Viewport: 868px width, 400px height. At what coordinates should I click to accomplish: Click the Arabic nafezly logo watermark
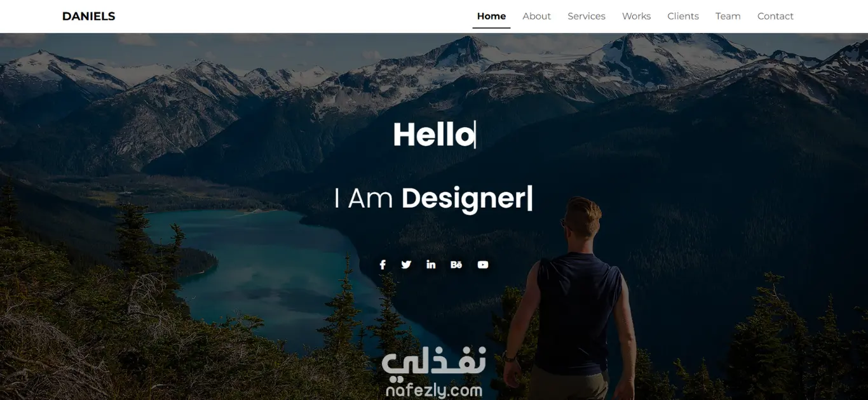tap(434, 362)
